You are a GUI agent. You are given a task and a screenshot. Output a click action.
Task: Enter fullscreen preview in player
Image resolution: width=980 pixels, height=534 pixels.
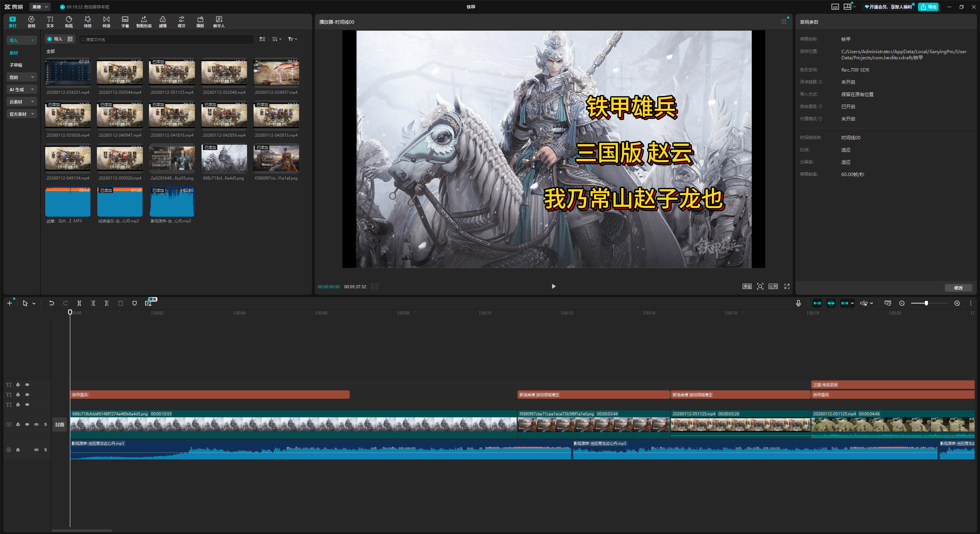[x=787, y=286]
